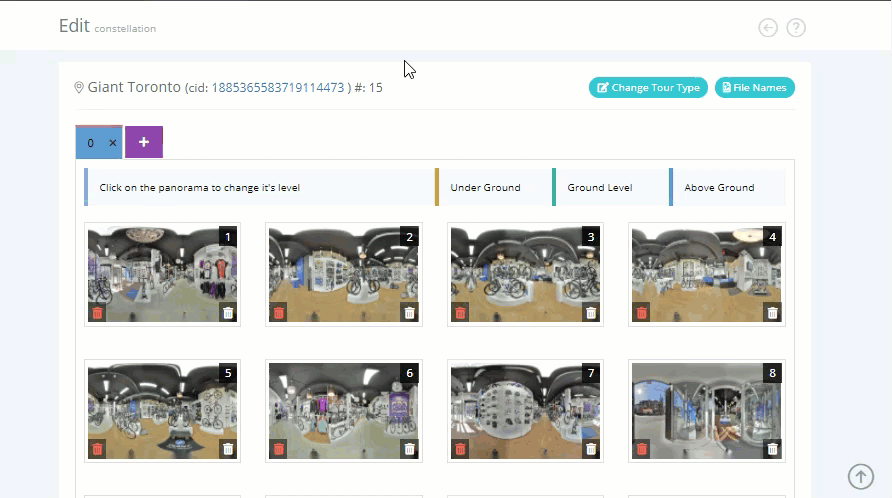Viewport: 892px width, 498px height.
Task: Click white trash icon on panorama 7
Action: point(591,450)
